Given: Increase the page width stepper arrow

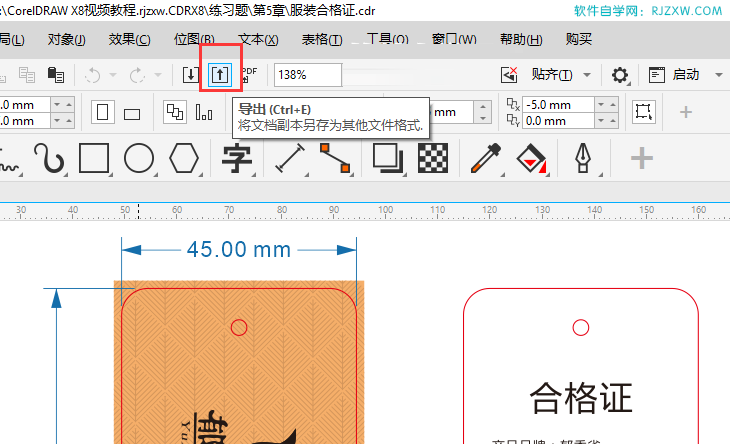Looking at the screenshot, I should tap(69, 105).
